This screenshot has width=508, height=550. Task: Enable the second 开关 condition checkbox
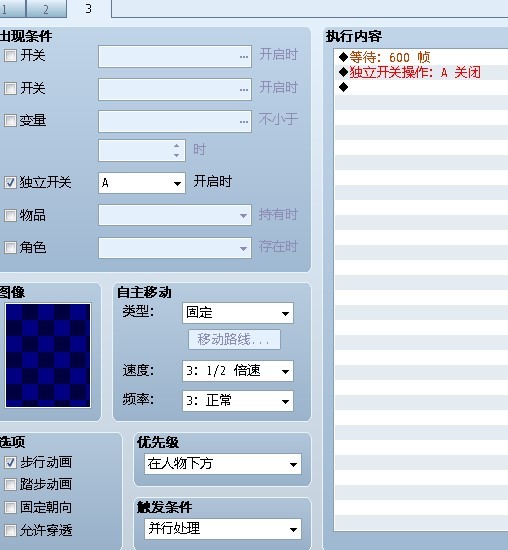[x=10, y=88]
